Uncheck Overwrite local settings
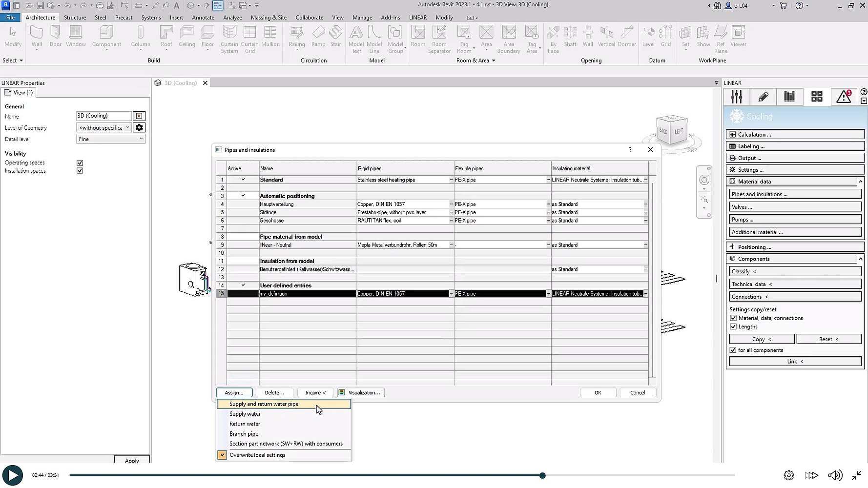Screen dimensions: 868x488 point(222,454)
